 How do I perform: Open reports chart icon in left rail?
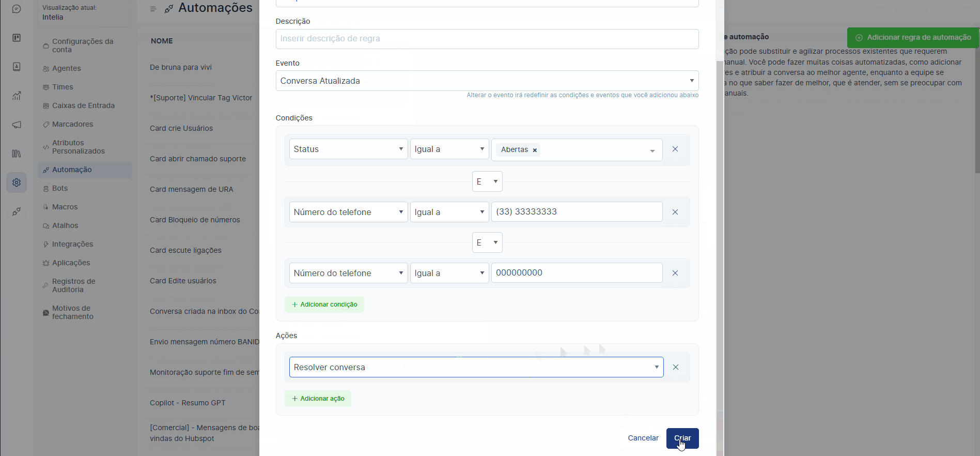click(x=17, y=96)
